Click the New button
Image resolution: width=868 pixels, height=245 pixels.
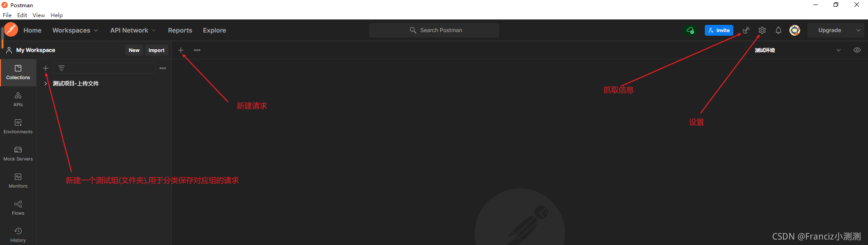tap(134, 50)
